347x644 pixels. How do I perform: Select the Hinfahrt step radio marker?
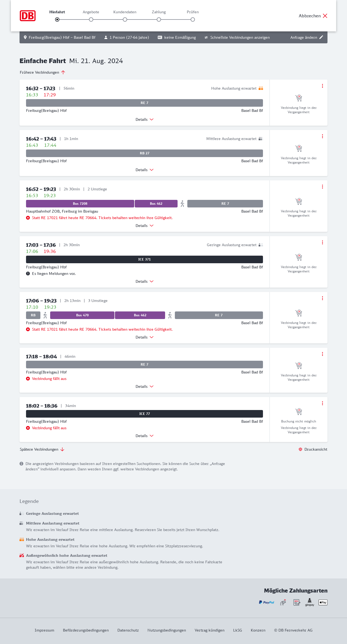(x=57, y=19)
